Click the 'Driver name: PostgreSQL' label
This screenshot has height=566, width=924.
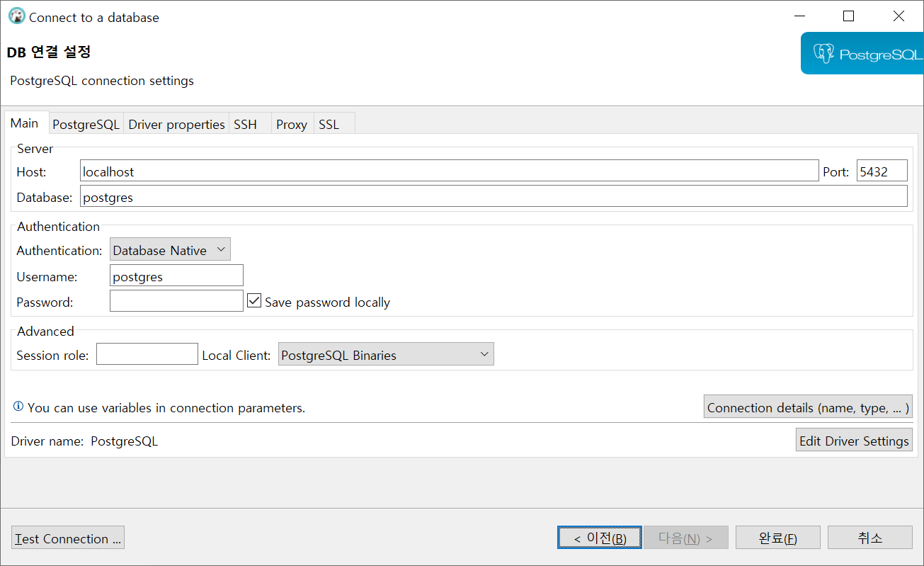pos(84,441)
